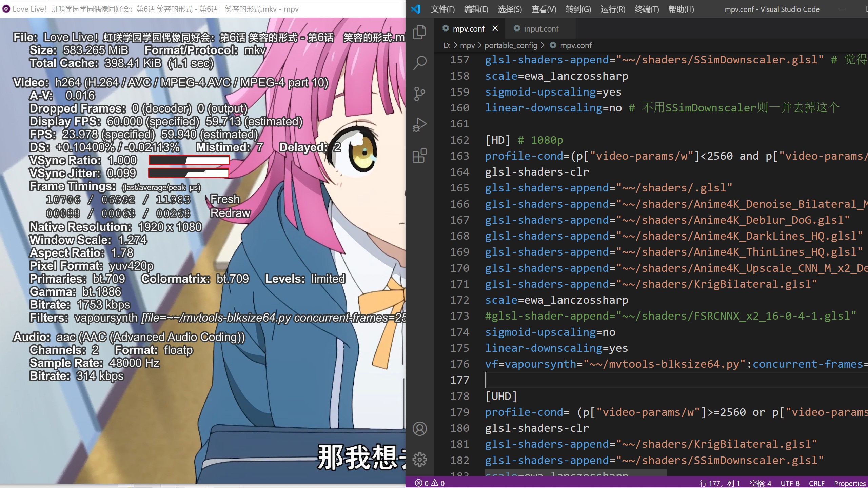
Task: Click scale=ewa_lanczossharp on line 158
Action: [556, 76]
